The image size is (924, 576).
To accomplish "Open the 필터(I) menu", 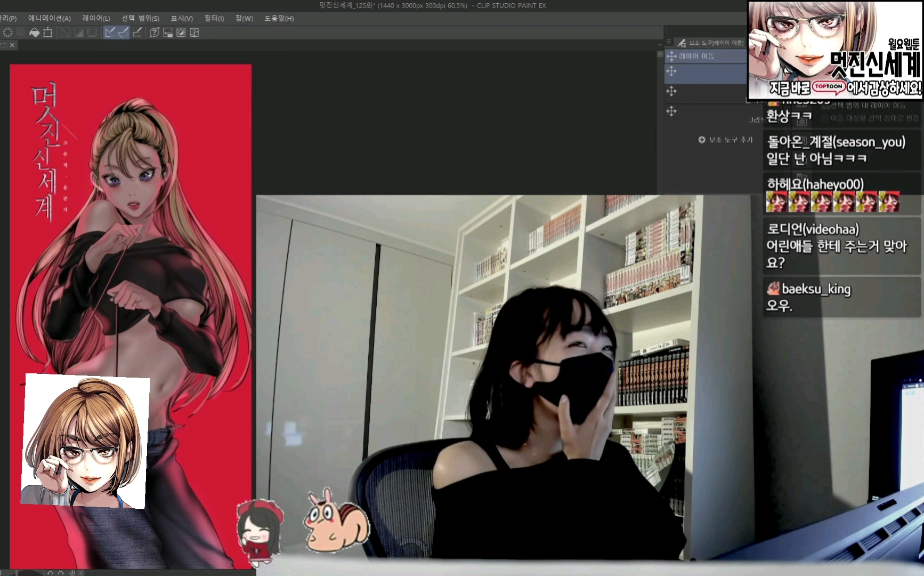I will click(x=214, y=18).
